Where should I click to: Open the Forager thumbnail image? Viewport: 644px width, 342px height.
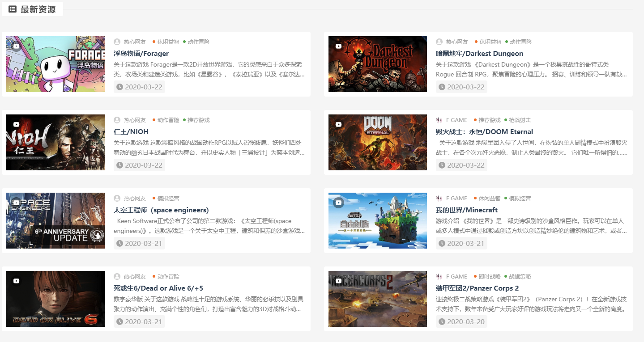55,64
